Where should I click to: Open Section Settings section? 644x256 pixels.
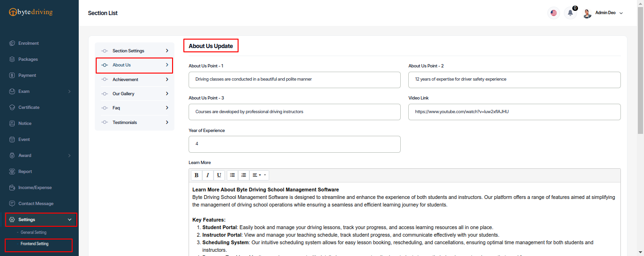pos(134,51)
